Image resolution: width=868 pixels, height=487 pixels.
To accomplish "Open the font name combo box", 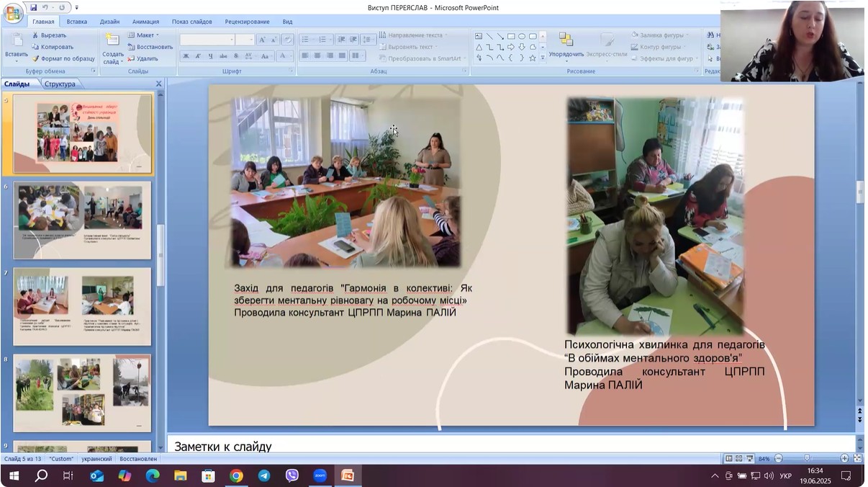I will 207,40.
